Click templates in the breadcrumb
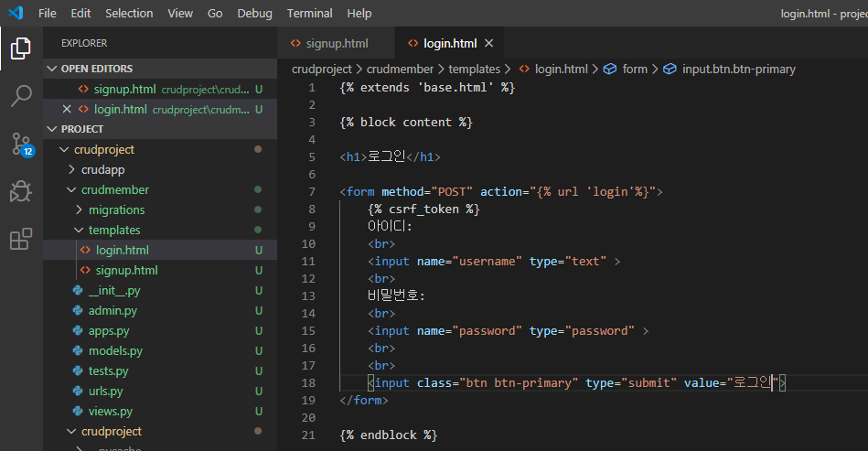The image size is (868, 451). pyautogui.click(x=474, y=70)
